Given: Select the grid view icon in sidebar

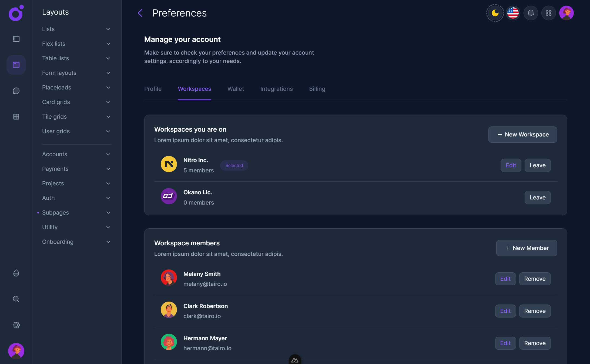Looking at the screenshot, I should (x=16, y=117).
